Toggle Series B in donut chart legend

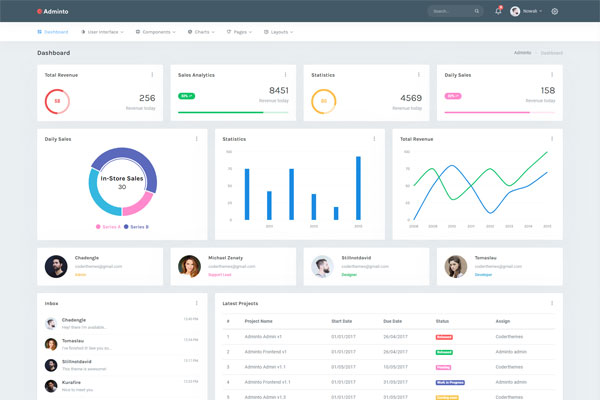coord(135,227)
